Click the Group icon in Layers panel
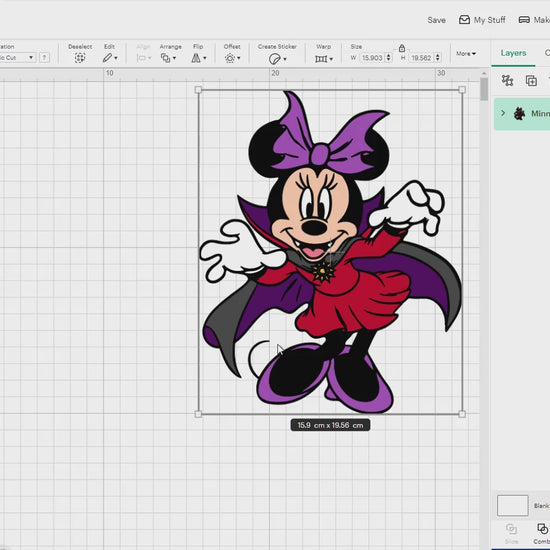Screen dimensions: 550x550 tap(507, 81)
